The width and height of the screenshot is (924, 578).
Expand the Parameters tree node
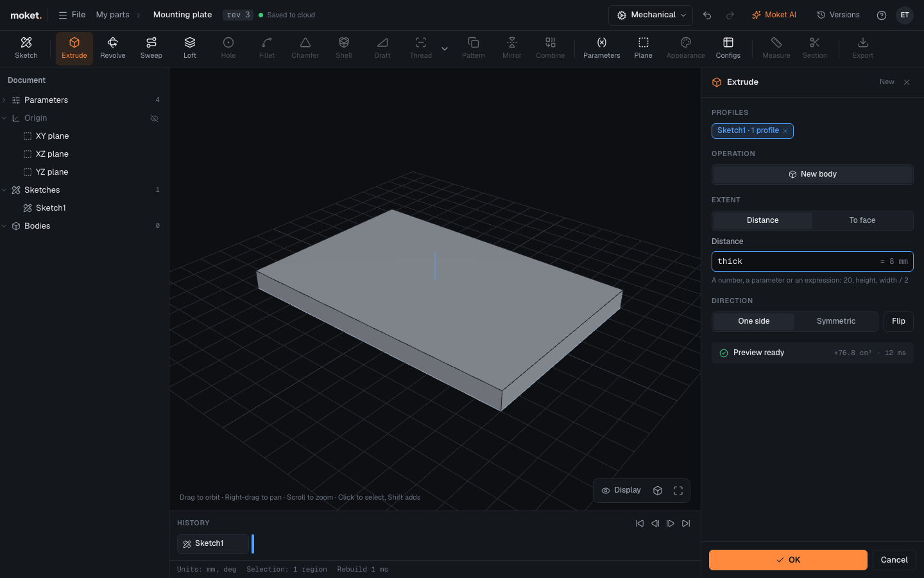(4, 100)
